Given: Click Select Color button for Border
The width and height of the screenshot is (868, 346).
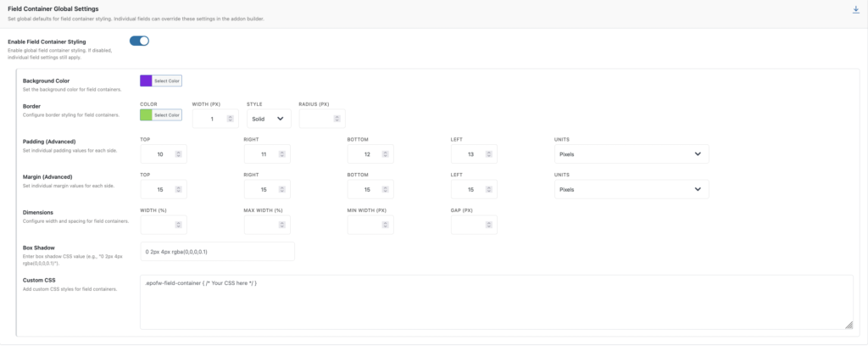Looking at the screenshot, I should tap(166, 114).
